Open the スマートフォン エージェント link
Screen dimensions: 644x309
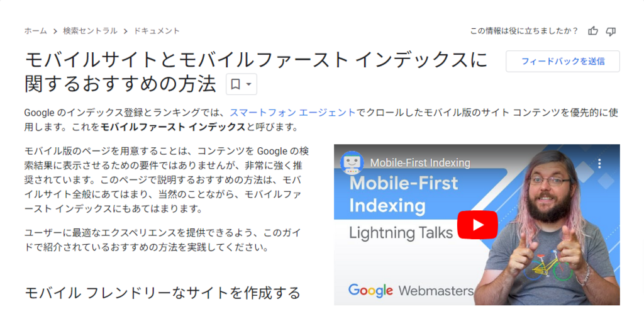[x=292, y=112]
